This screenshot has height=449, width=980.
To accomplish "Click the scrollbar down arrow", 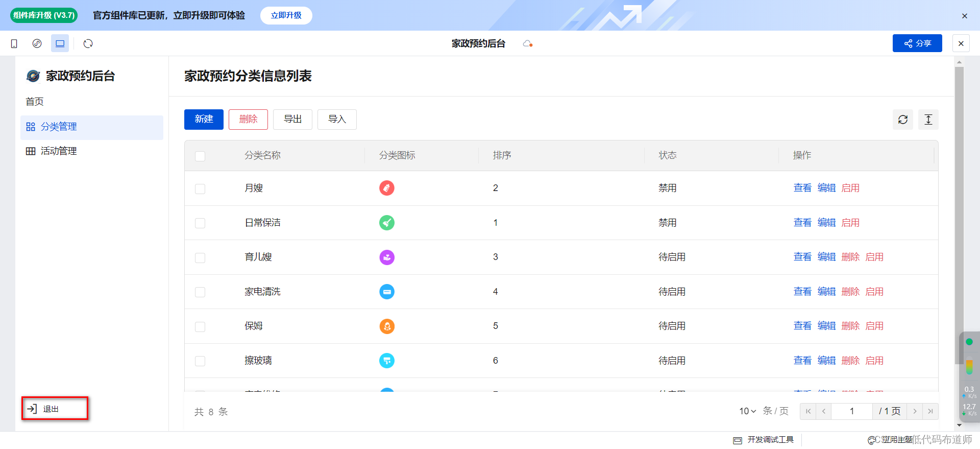I will tap(959, 425).
